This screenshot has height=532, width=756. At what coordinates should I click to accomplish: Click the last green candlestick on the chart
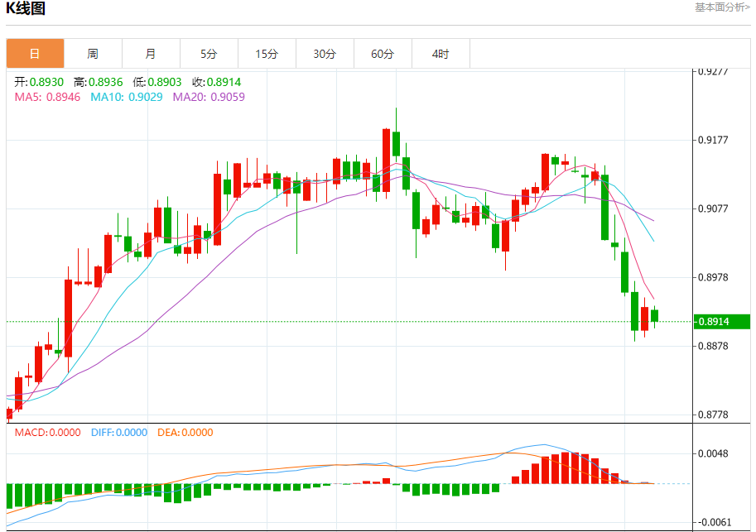[x=654, y=315]
